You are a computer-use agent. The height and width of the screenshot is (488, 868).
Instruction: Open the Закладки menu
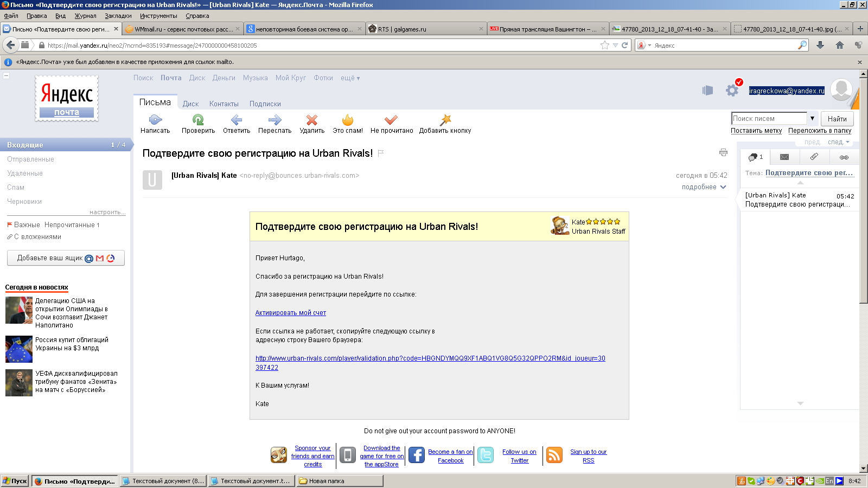pyautogui.click(x=118, y=16)
